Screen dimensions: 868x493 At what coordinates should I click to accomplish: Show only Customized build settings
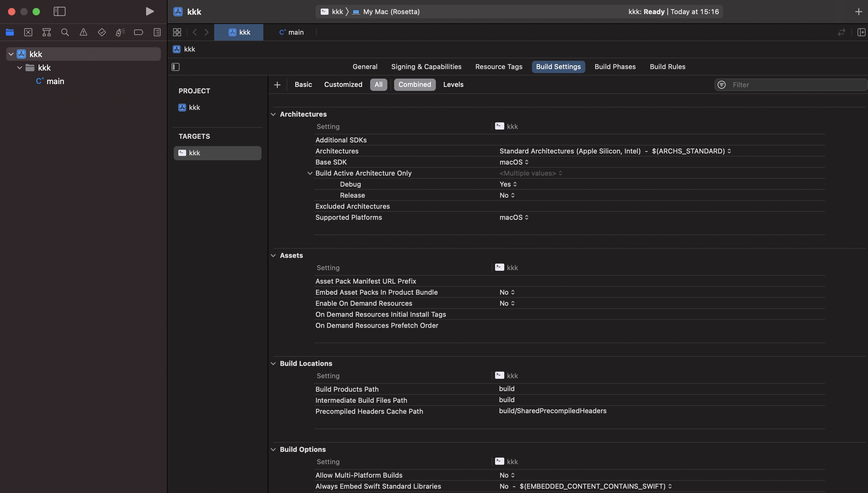343,85
